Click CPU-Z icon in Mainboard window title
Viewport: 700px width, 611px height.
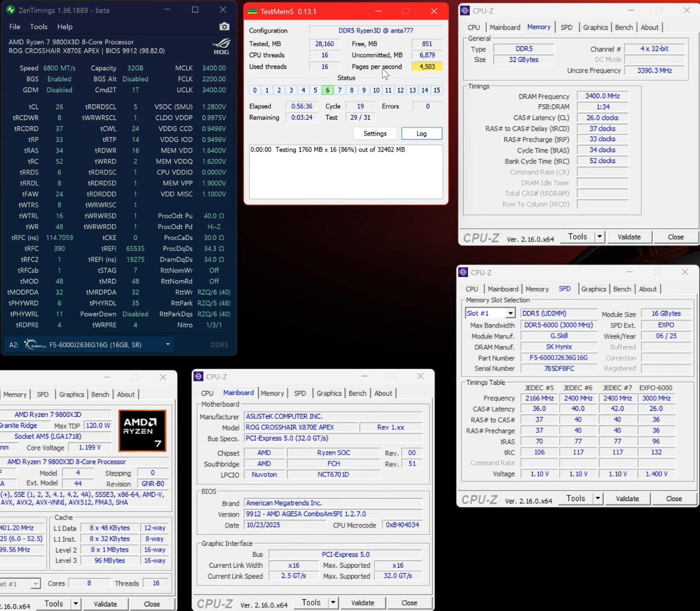[199, 376]
